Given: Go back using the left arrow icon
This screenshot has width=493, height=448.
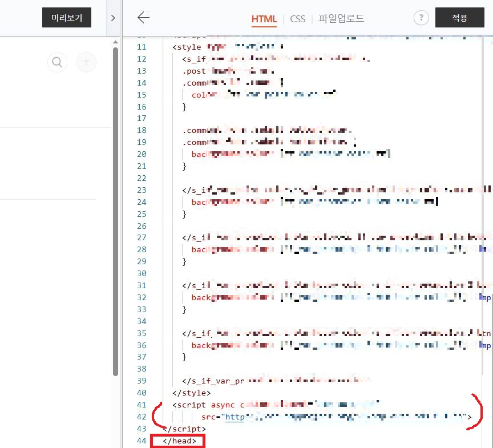Looking at the screenshot, I should click(x=143, y=17).
